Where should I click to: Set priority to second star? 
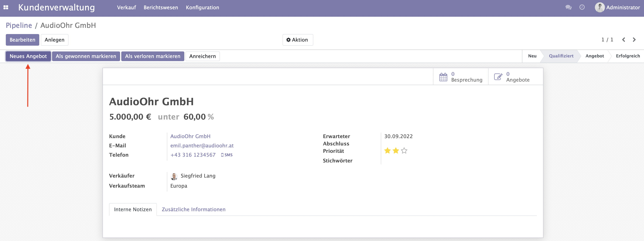pyautogui.click(x=396, y=151)
